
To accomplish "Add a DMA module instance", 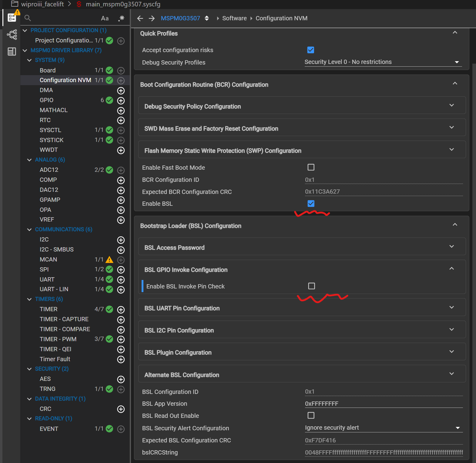I will (121, 91).
